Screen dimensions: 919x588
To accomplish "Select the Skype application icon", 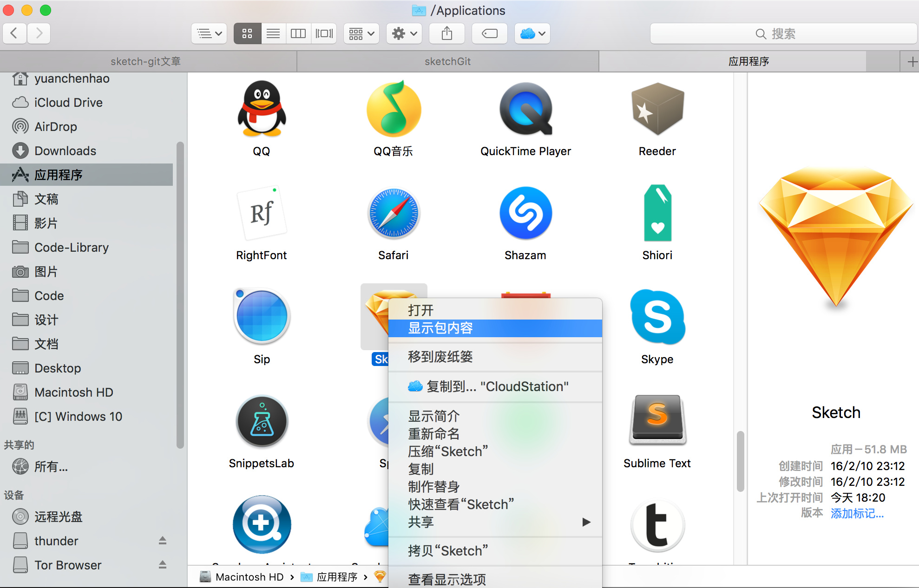I will tap(657, 317).
